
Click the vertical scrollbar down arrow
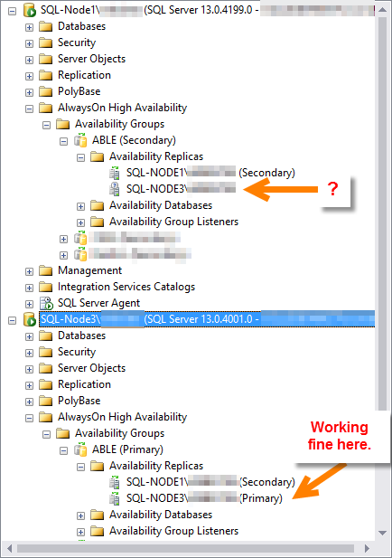point(382,533)
